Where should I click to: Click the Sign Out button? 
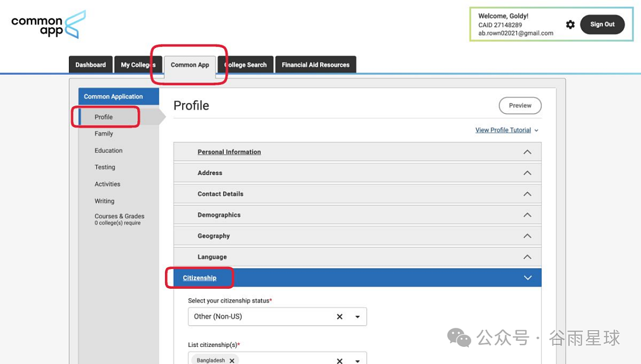602,24
